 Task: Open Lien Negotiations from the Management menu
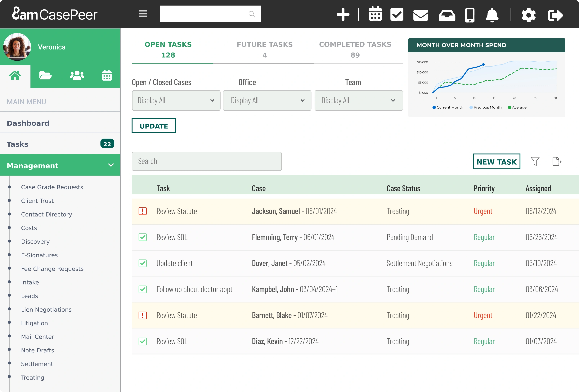click(46, 309)
